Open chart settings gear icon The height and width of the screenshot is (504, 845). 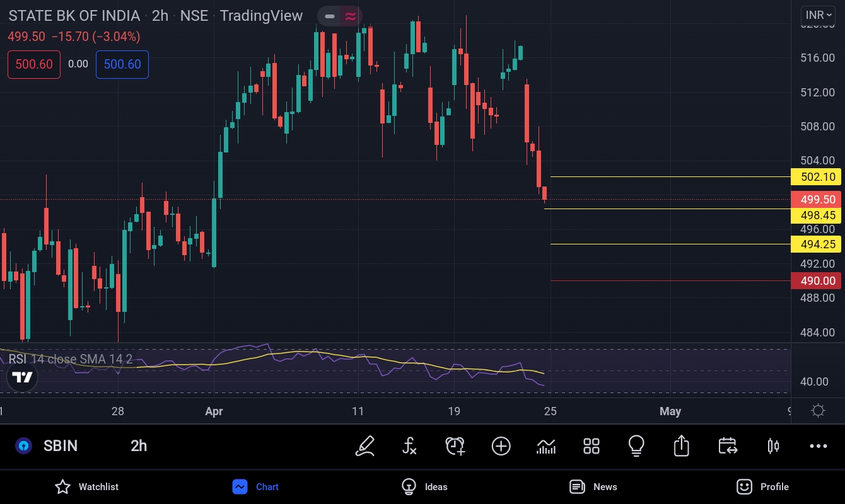[818, 411]
